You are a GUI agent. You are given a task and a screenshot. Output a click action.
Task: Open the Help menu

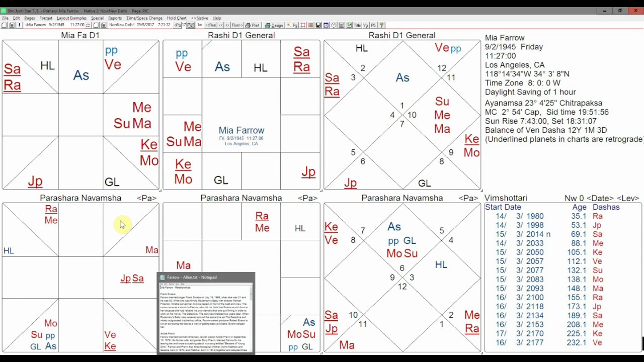217,18
